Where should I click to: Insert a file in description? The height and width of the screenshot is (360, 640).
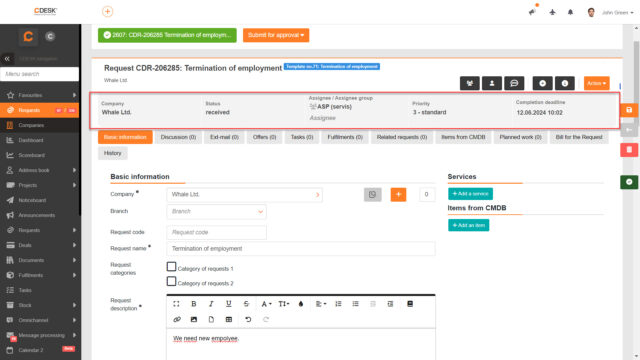(x=211, y=319)
